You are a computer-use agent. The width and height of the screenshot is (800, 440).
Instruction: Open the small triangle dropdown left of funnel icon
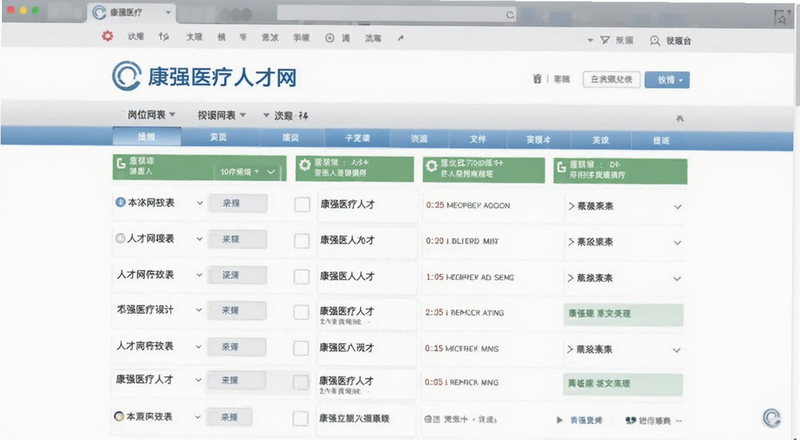pos(590,40)
